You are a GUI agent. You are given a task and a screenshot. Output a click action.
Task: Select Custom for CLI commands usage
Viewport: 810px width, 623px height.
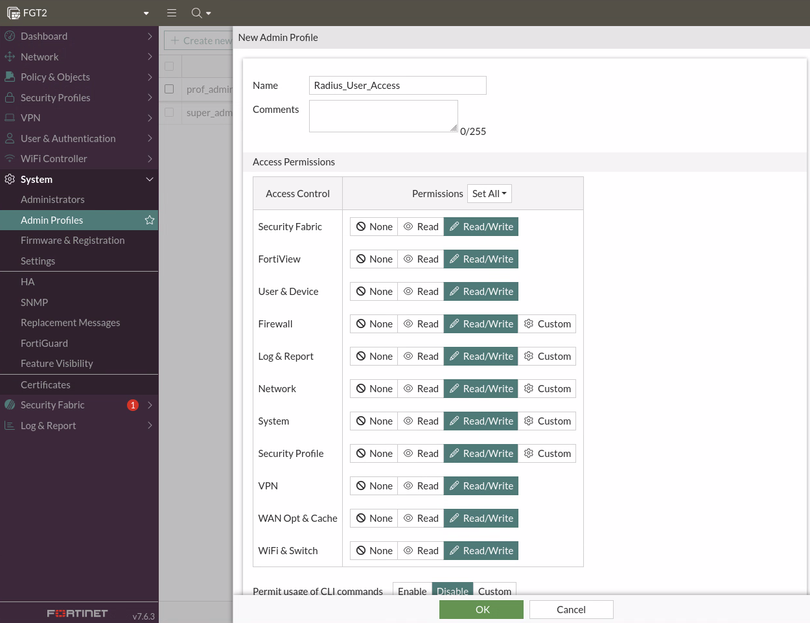tap(494, 591)
